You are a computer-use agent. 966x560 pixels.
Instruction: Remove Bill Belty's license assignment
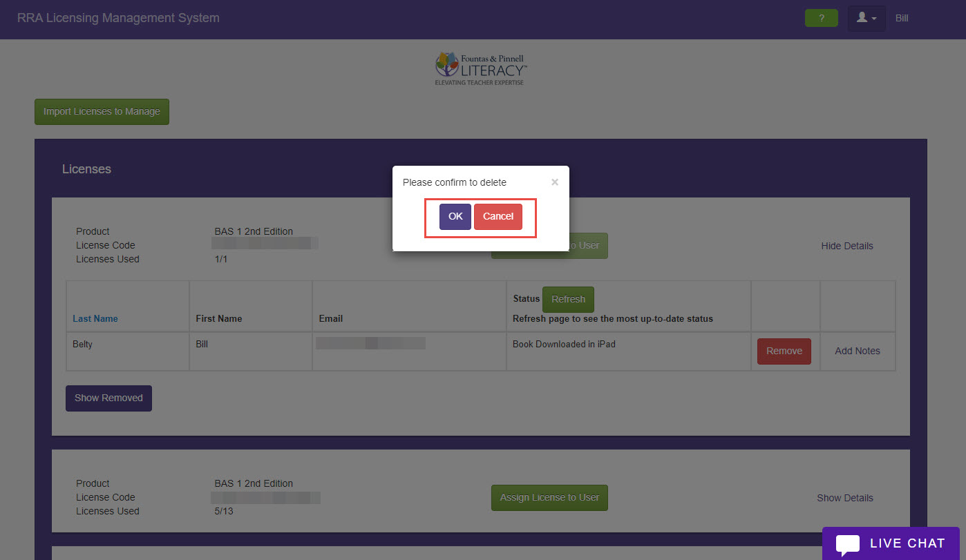(x=784, y=351)
